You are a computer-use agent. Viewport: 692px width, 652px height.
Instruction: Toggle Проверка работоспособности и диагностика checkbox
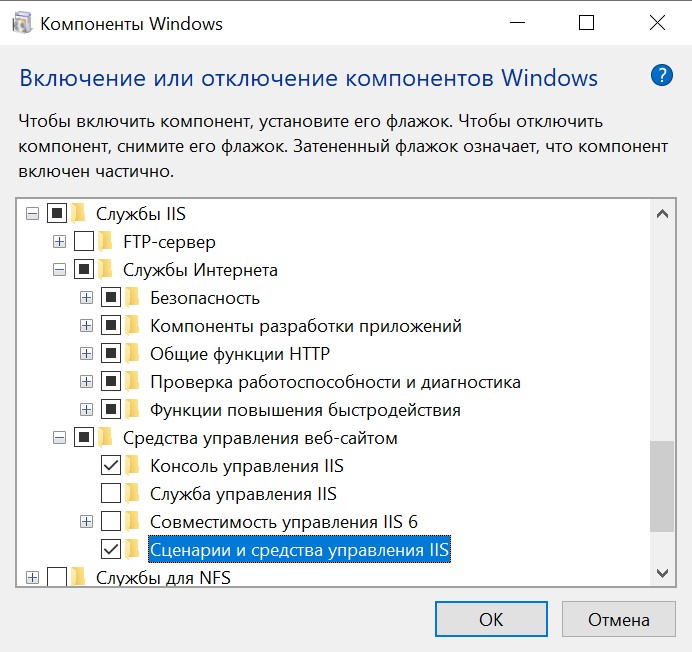[x=111, y=382]
